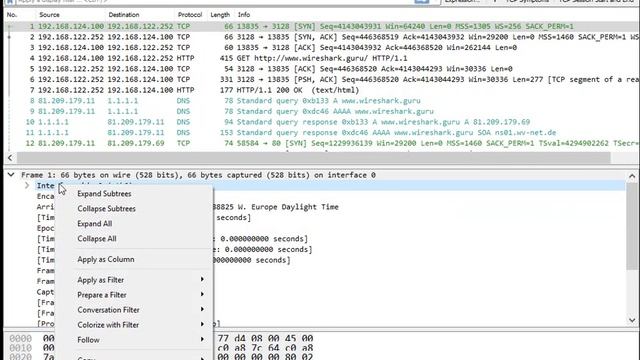
Task: Select hex offset 0000 row
Action: (20, 338)
